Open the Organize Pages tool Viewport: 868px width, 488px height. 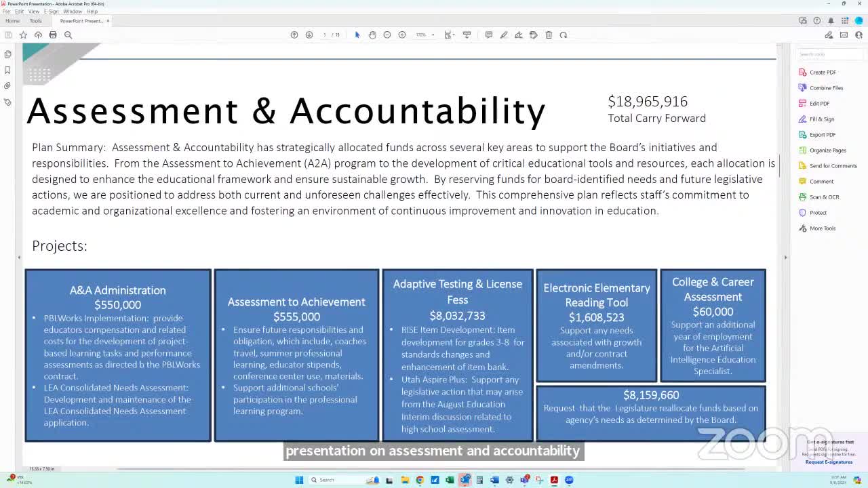[822, 150]
